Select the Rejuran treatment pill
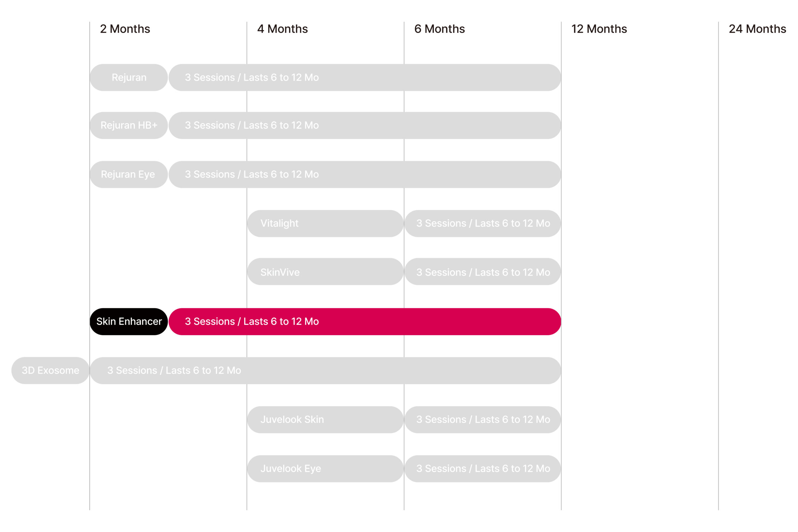This screenshot has height=532, width=798. (x=129, y=77)
